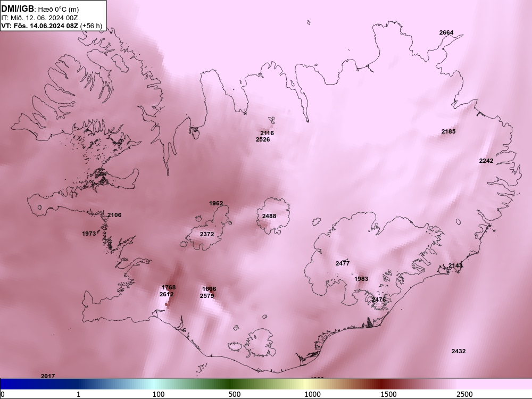Screen dimensions: 532x399
Task: Click the 1973 value on the map
Action: 89,234
